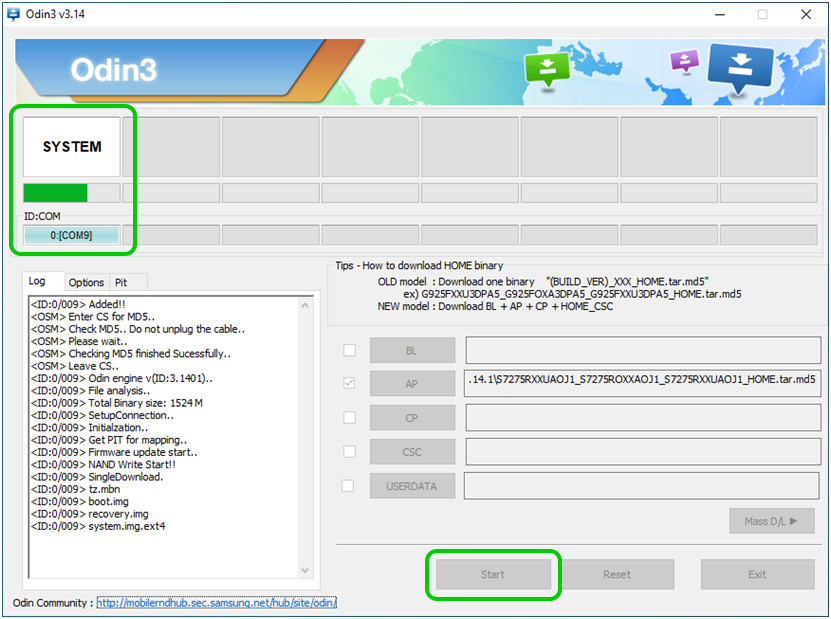831x619 pixels.
Task: Close the Odin3 window
Action: click(x=806, y=14)
